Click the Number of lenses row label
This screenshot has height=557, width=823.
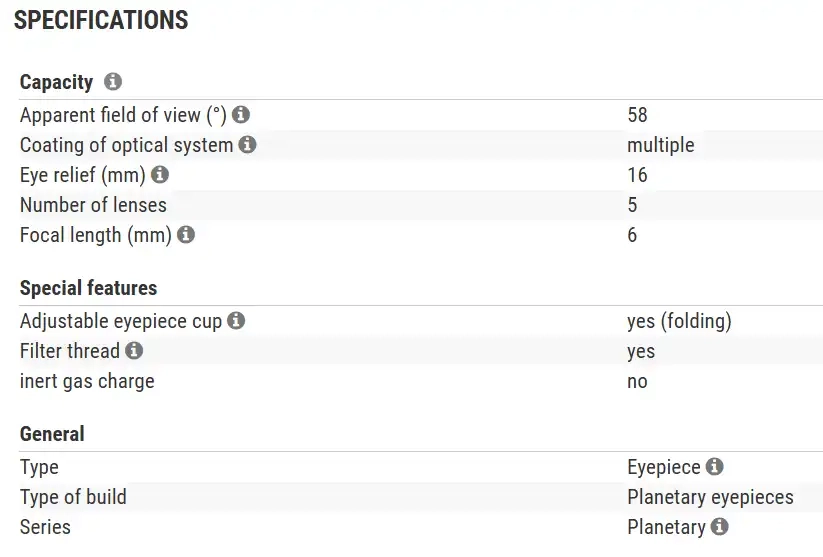click(x=93, y=205)
